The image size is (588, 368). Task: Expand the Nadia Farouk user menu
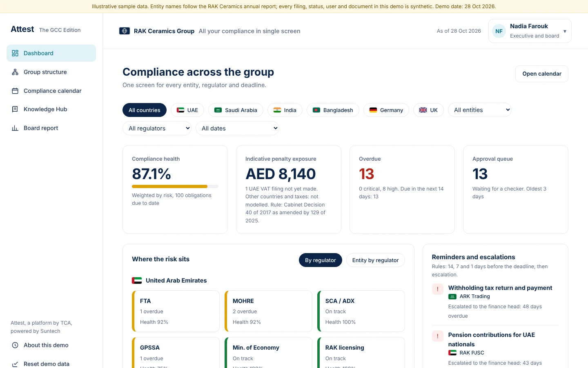(530, 31)
